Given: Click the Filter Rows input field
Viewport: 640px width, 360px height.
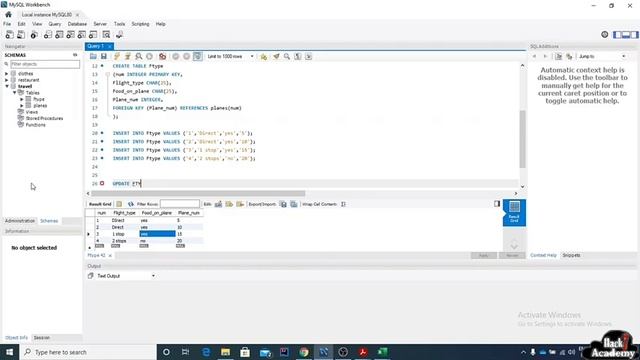Looking at the screenshot, I should coord(180,204).
